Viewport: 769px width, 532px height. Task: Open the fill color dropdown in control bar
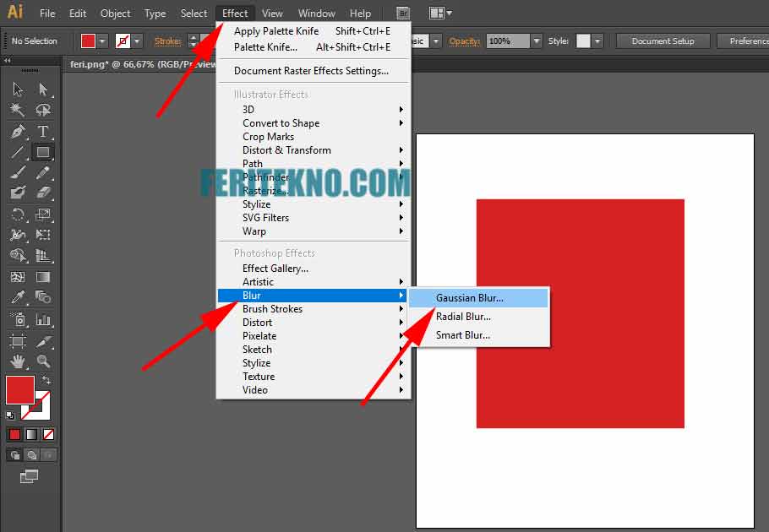pyautogui.click(x=103, y=41)
